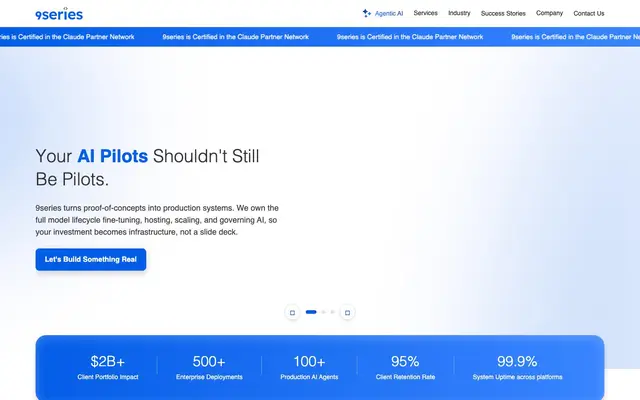Select the active first slide indicator

(x=311, y=312)
